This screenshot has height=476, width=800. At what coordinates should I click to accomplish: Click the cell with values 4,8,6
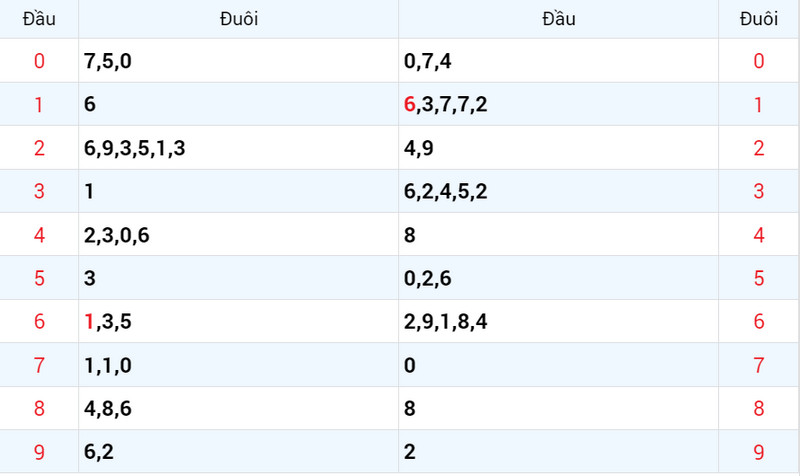click(x=238, y=408)
